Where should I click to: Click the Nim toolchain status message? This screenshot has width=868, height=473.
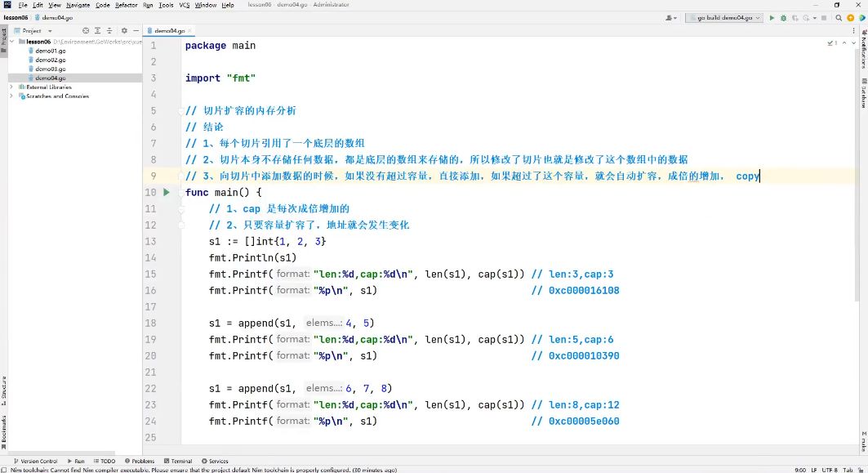pyautogui.click(x=203, y=470)
